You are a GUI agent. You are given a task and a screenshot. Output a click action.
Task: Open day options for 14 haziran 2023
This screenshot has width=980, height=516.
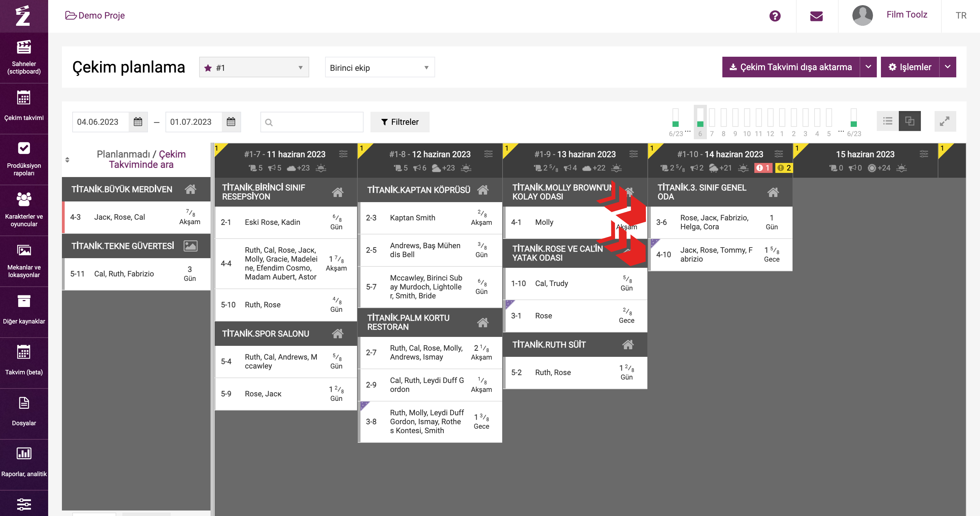click(x=779, y=154)
